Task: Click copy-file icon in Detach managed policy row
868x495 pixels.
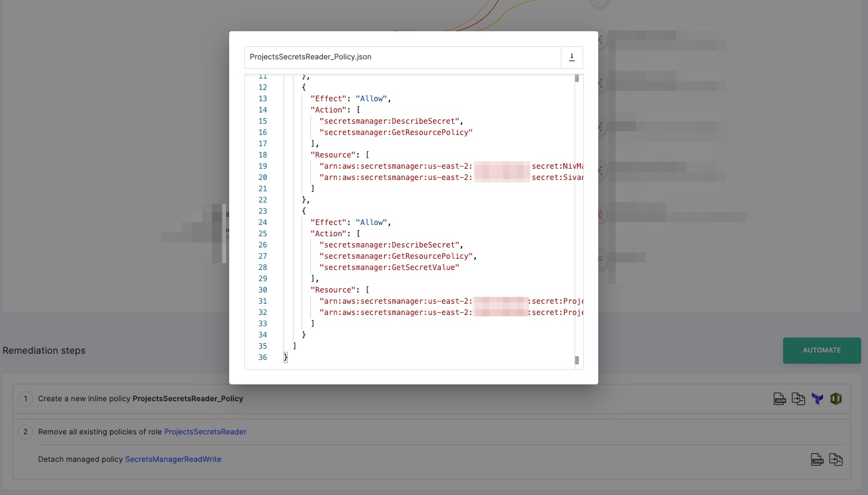Action: pyautogui.click(x=836, y=459)
